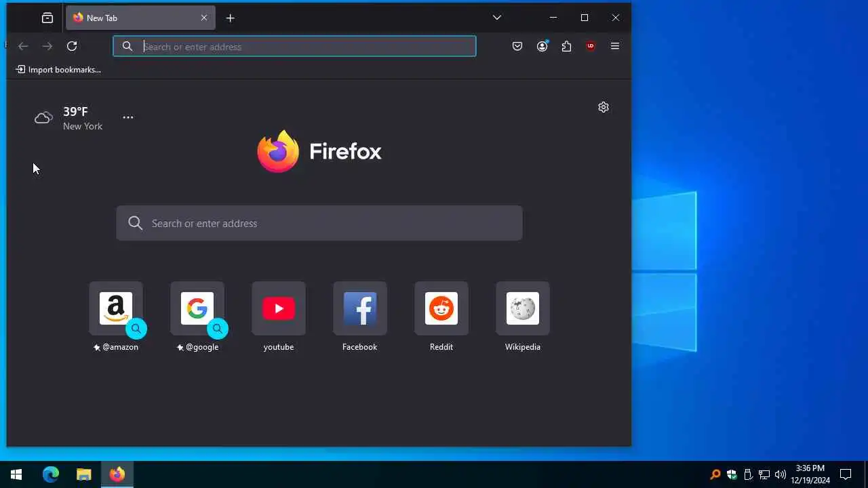Open Save to Pocket

(x=517, y=46)
